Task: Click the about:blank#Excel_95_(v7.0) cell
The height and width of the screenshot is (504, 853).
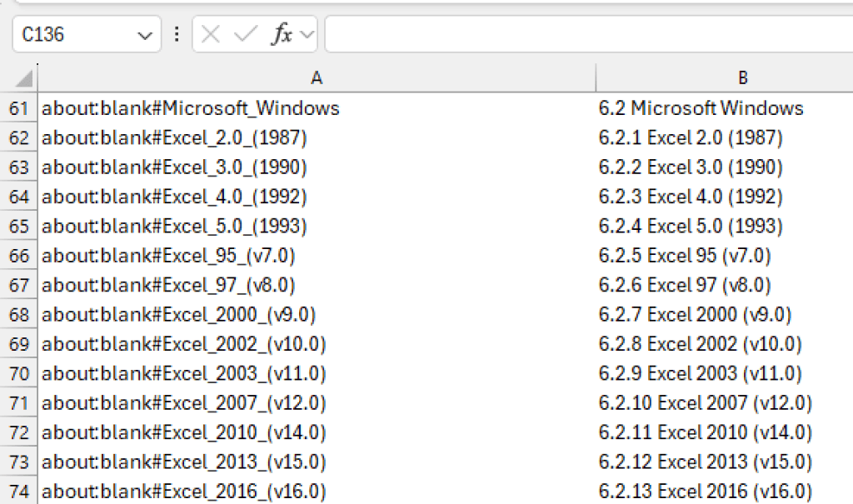Action: click(317, 255)
